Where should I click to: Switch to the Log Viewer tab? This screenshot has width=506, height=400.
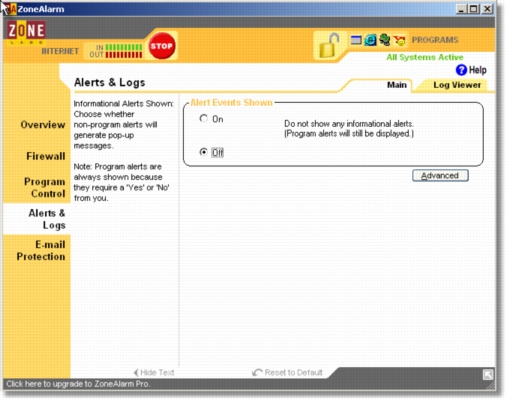(x=457, y=85)
